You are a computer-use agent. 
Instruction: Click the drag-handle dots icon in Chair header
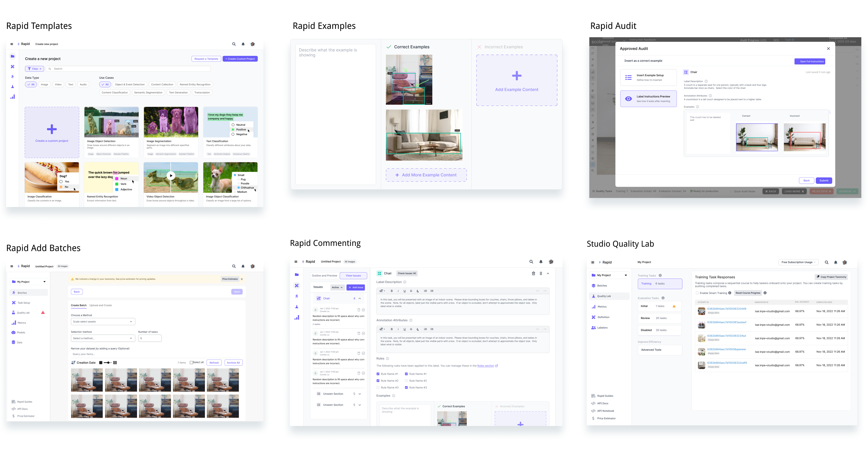pyautogui.click(x=541, y=273)
